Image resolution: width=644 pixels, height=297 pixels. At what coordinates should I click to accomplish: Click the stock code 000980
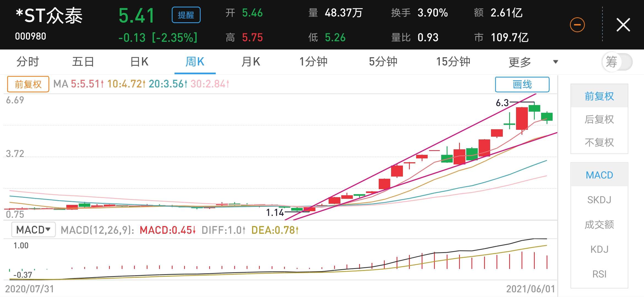click(31, 36)
